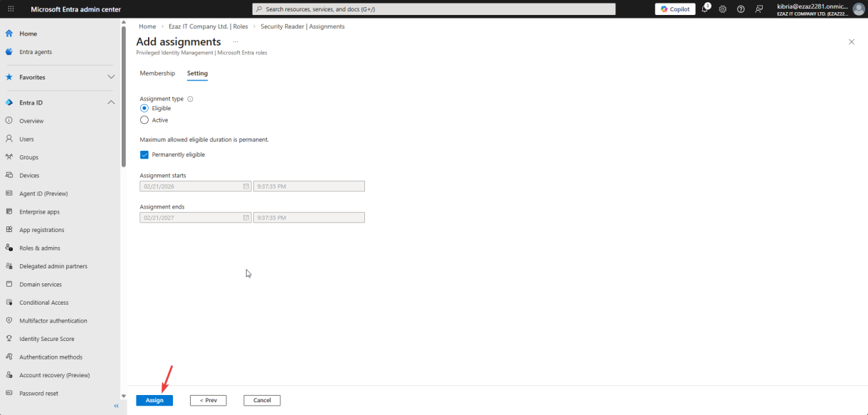
Task: Click the Roles & admins icon
Action: [9, 248]
